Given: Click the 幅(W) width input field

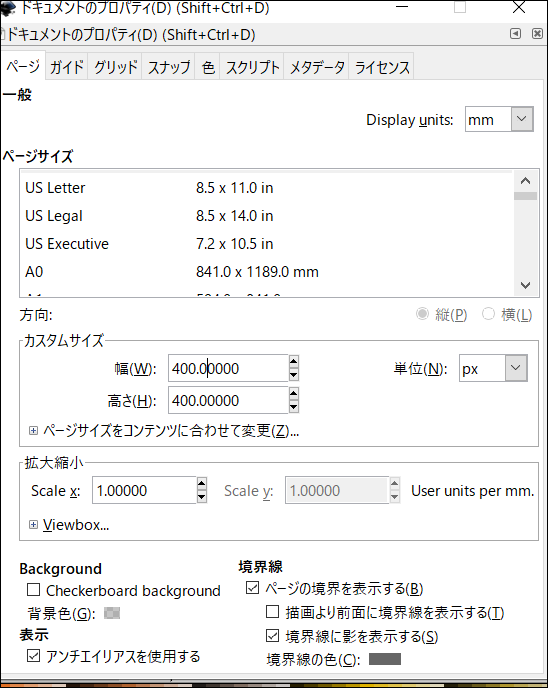Looking at the screenshot, I should click(228, 368).
